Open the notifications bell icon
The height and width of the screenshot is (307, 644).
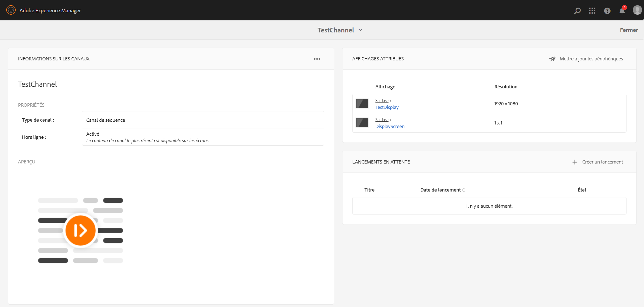click(622, 11)
